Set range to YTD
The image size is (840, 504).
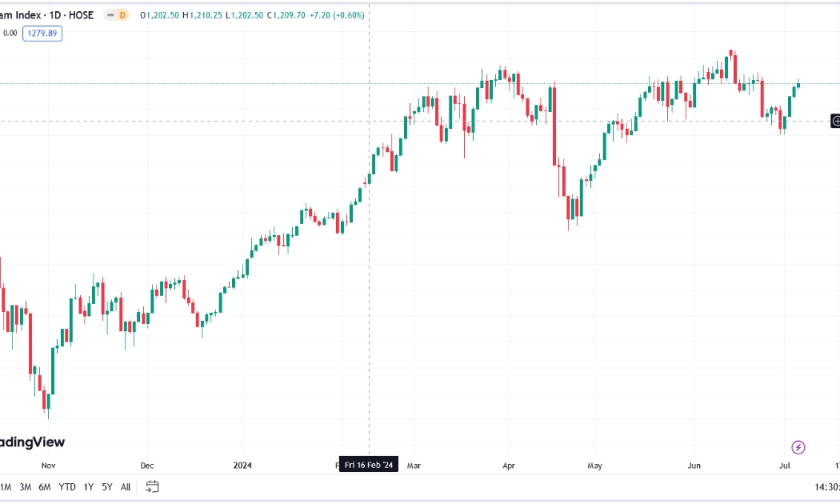[67, 487]
